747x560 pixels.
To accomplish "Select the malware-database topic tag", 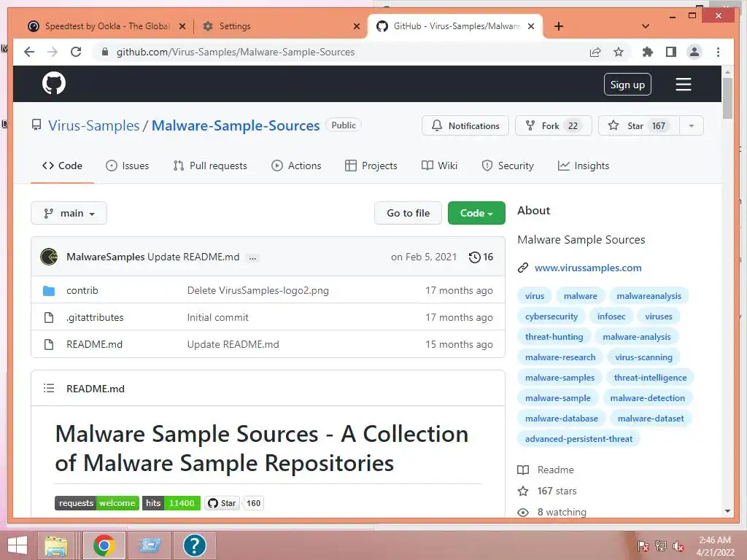I will click(562, 419).
